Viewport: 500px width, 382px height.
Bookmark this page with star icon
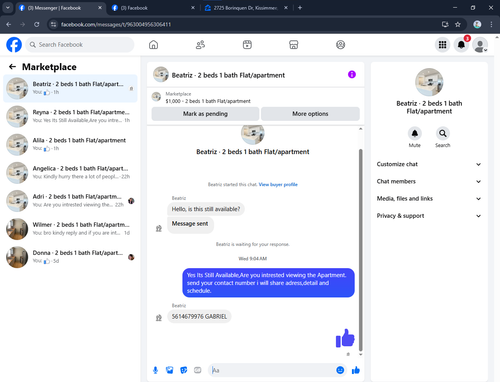(458, 24)
